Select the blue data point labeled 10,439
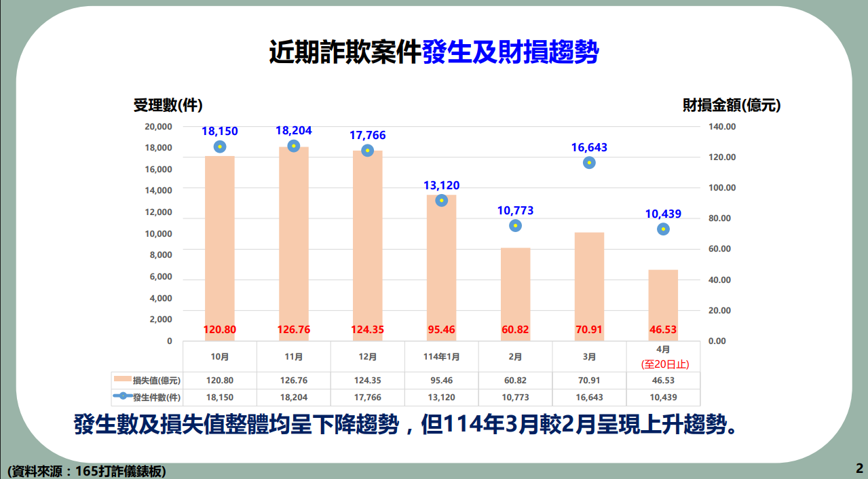Screen dimensions: 868x479 click(x=662, y=229)
